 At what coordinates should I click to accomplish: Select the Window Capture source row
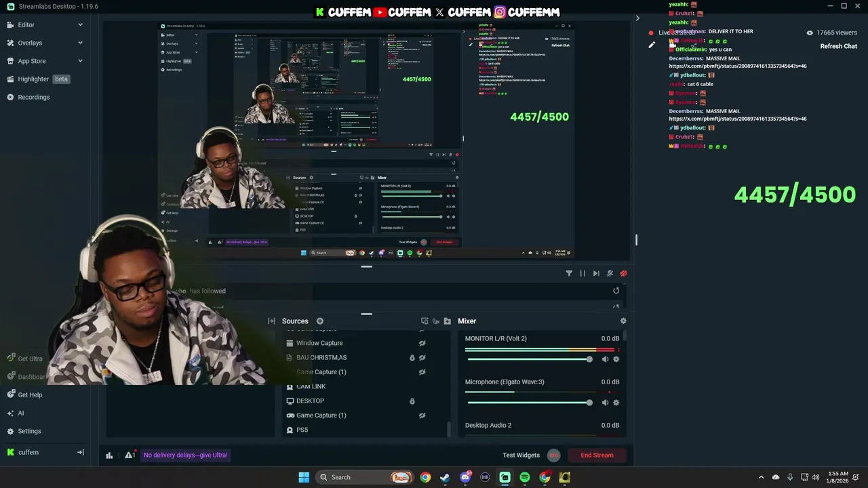(365, 343)
